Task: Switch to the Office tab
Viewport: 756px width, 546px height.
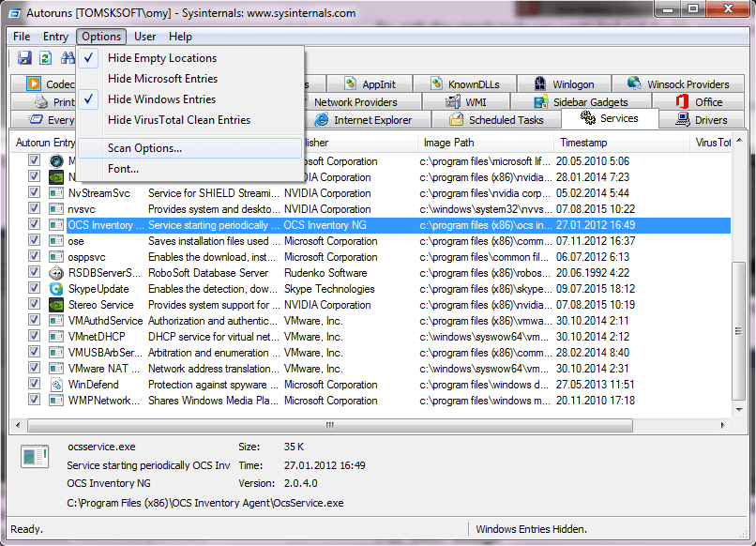Action: (x=698, y=102)
